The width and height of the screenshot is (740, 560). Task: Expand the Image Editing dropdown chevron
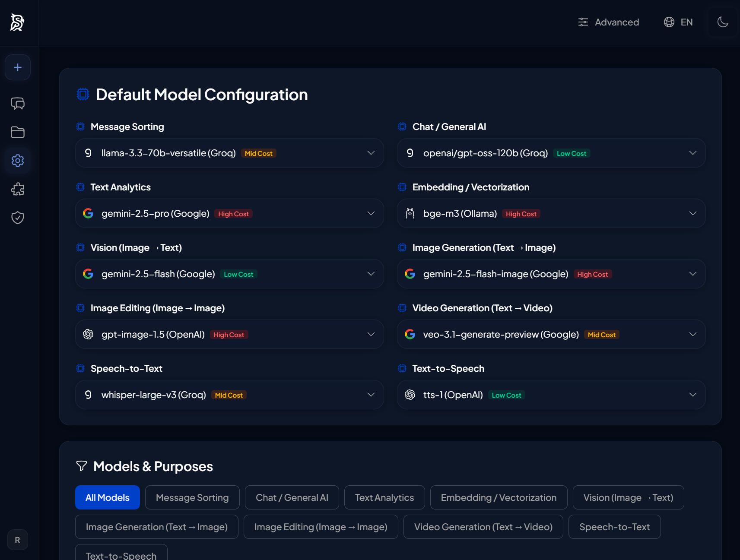[x=371, y=334]
